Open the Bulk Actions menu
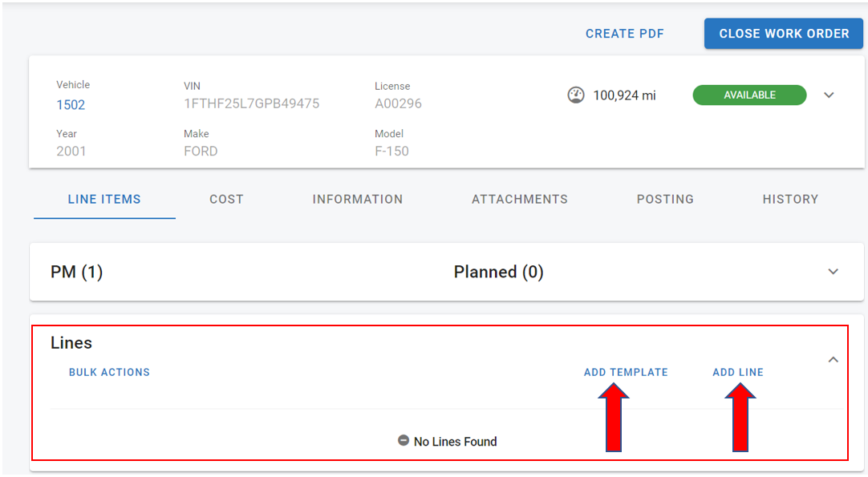The height and width of the screenshot is (477, 868). point(109,372)
